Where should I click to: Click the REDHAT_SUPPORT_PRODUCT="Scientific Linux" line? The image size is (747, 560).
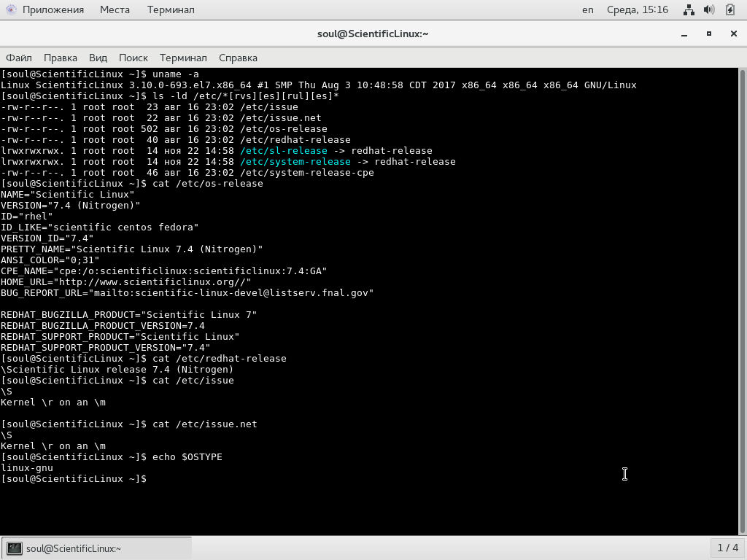pos(120,337)
